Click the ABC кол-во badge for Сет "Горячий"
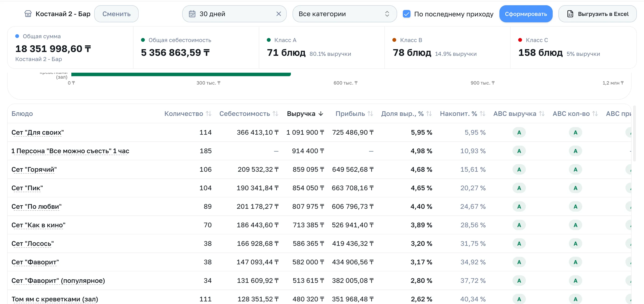 [x=575, y=169]
